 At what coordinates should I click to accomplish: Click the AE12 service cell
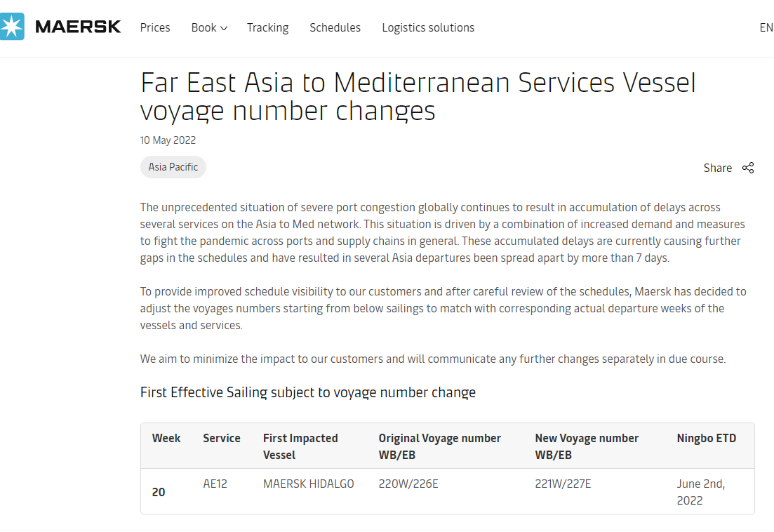(215, 484)
